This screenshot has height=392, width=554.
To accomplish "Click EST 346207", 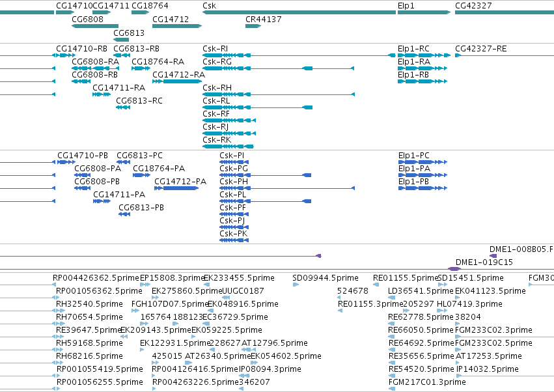I will click(x=255, y=382).
